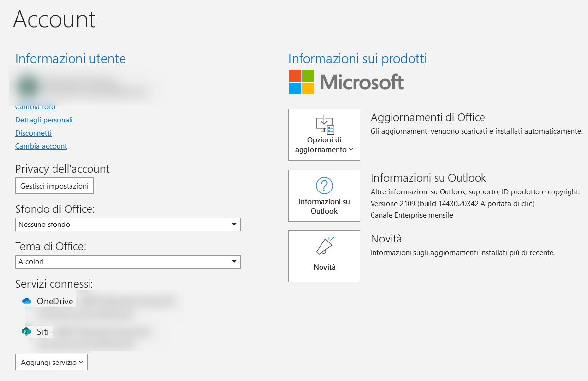588x381 pixels.
Task: Click the 'Altre informazioni su Outlook' description
Action: (475, 192)
